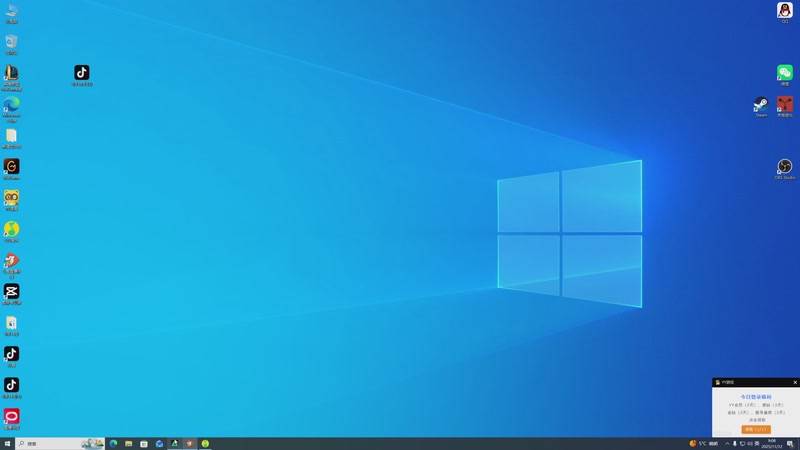
Task: Open This PC desktop icon
Action: click(11, 12)
